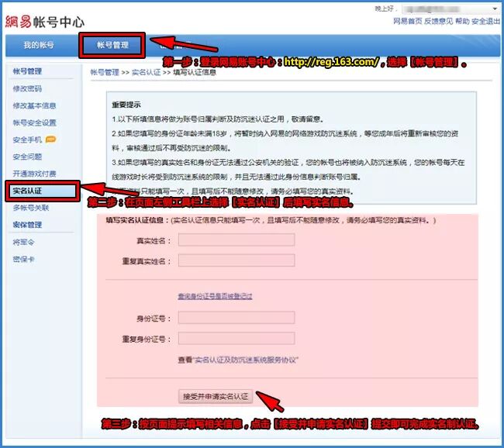Focus the 重复真实姓名 input field
Image resolution: width=504 pixels, height=448 pixels.
click(x=236, y=260)
